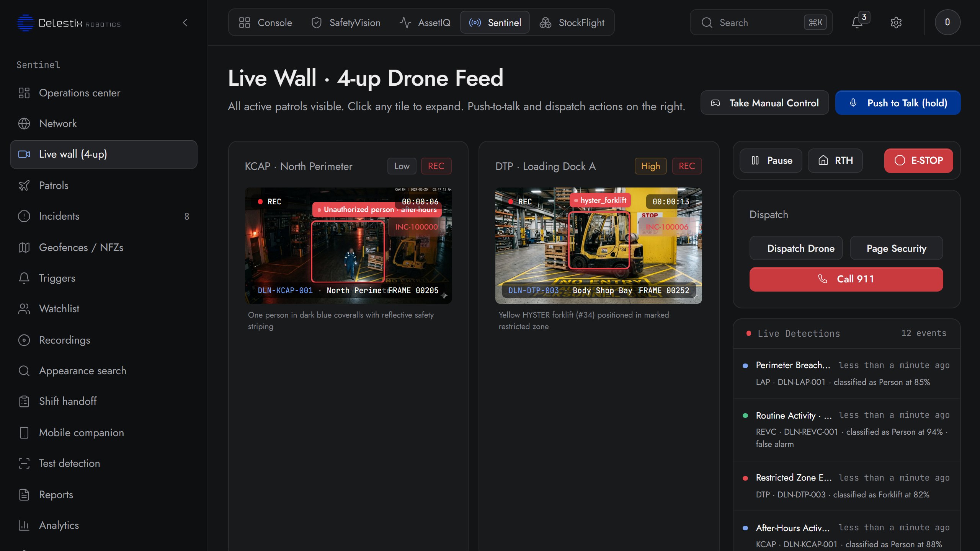Open Reports section

pos(103,495)
